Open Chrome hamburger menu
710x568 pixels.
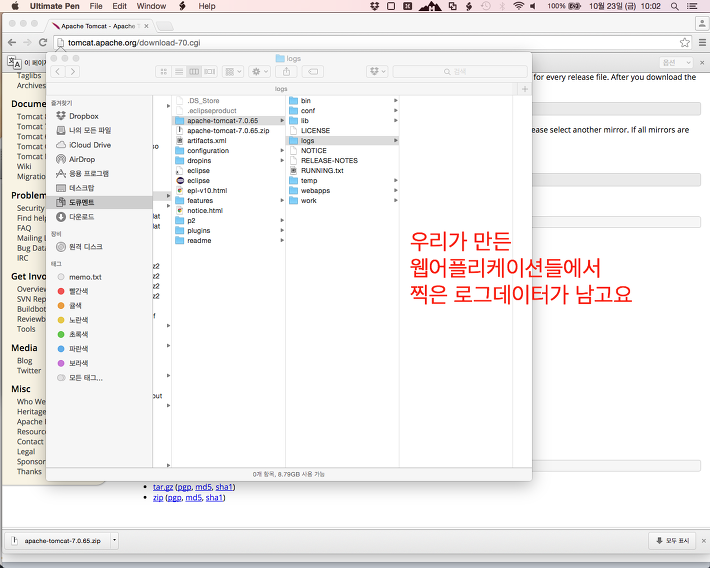(x=702, y=43)
